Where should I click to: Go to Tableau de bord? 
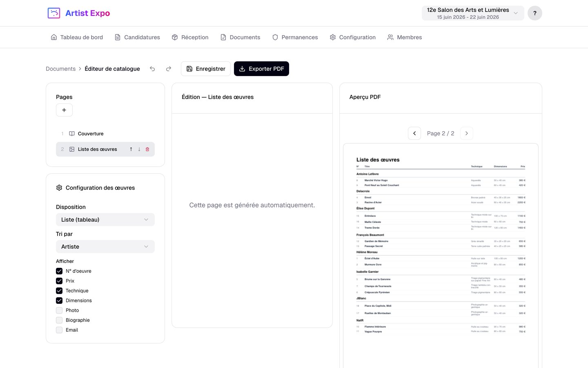pos(77,37)
